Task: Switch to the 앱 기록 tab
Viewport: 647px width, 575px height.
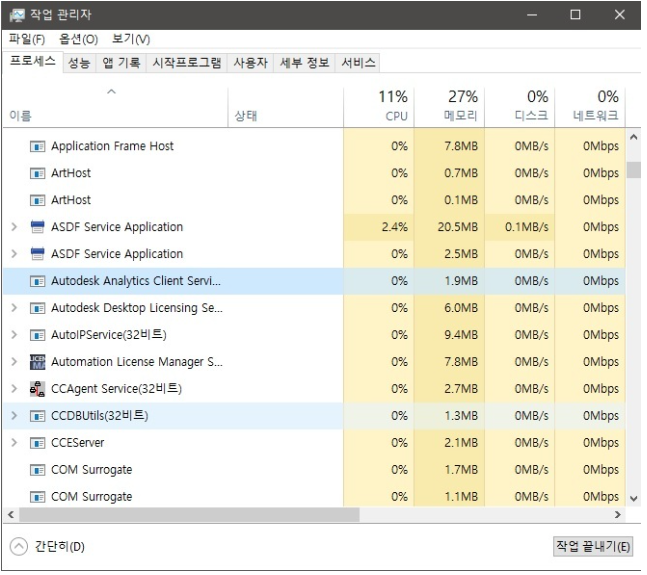Action: pyautogui.click(x=121, y=63)
